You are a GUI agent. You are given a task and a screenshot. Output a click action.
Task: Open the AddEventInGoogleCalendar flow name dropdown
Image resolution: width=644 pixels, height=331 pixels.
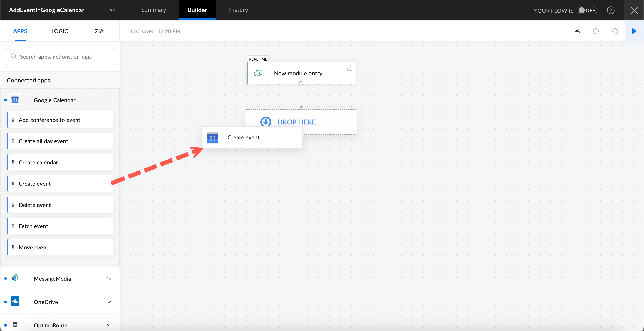click(112, 10)
